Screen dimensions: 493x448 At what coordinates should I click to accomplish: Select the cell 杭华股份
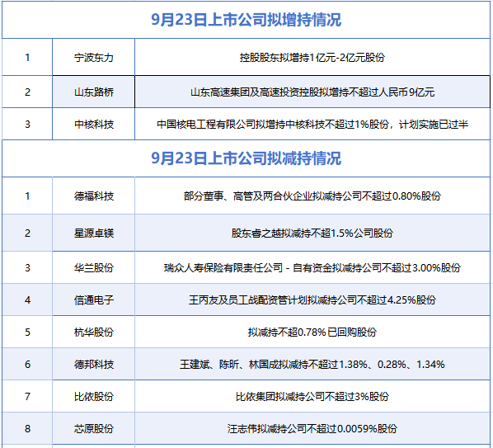[x=93, y=332]
